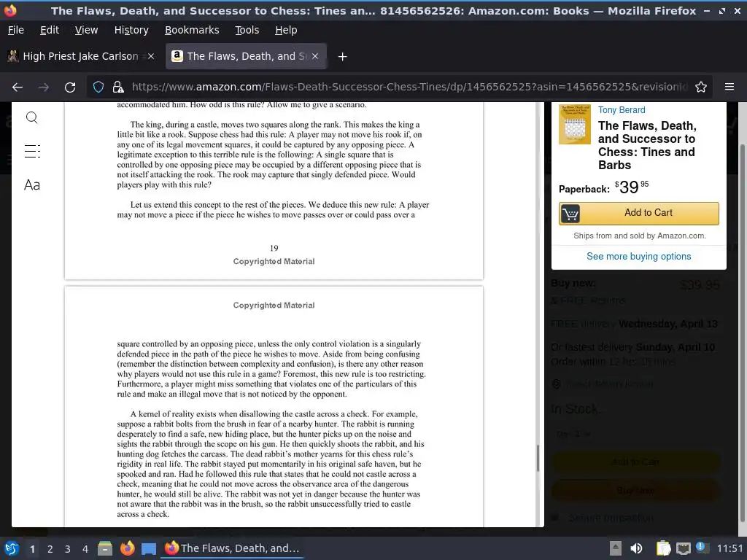The width and height of the screenshot is (747, 560).
Task: Open the Bookmarks menu
Action: click(192, 30)
